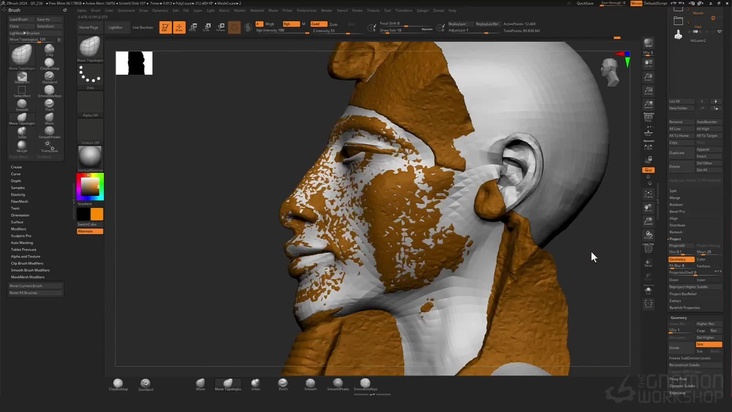
Task: Click Load Brush button
Action: (x=21, y=19)
